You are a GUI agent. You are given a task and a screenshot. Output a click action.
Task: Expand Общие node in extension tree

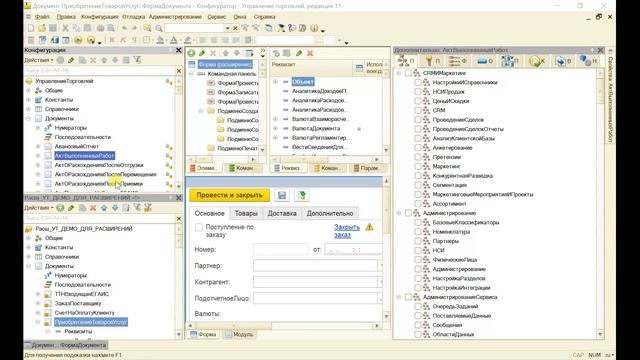pos(29,238)
